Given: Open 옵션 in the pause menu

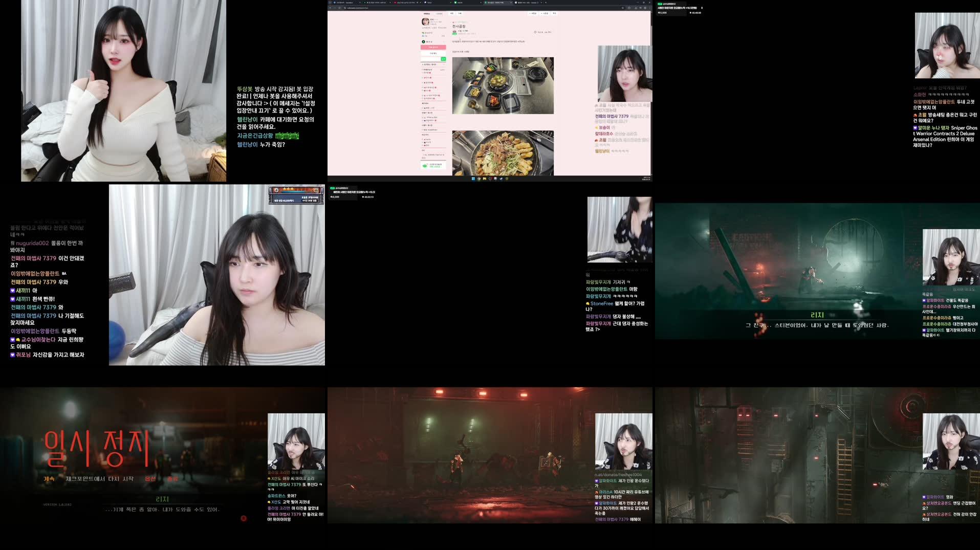Looking at the screenshot, I should tap(150, 479).
